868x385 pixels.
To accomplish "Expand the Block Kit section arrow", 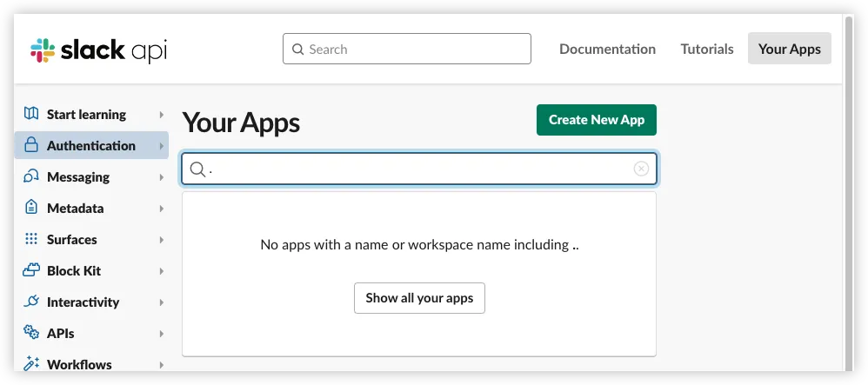I will (161, 271).
